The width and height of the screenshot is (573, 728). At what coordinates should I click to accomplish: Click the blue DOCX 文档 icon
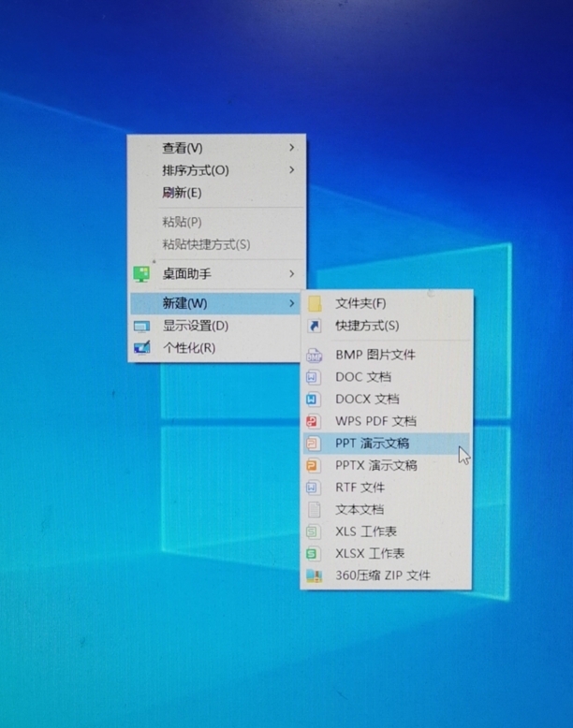click(x=314, y=400)
